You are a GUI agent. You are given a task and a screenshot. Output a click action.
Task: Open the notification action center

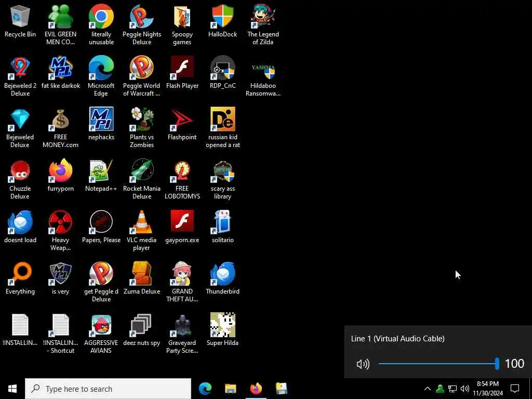[515, 389]
